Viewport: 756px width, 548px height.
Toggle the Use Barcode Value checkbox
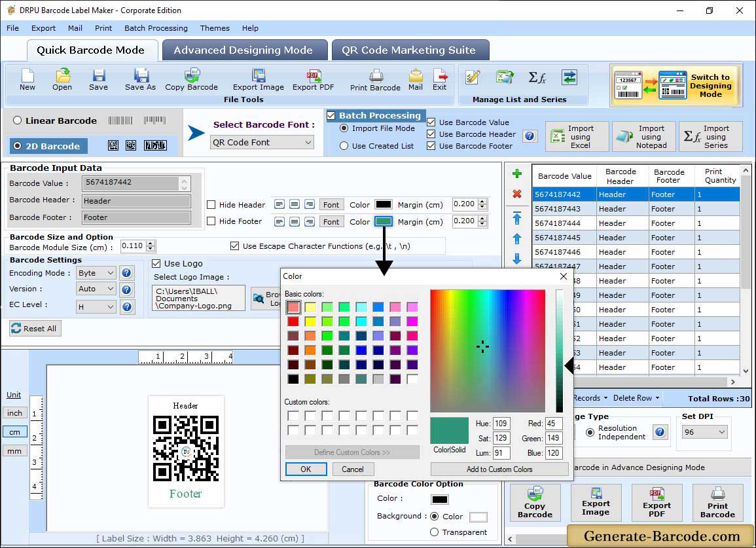431,122
